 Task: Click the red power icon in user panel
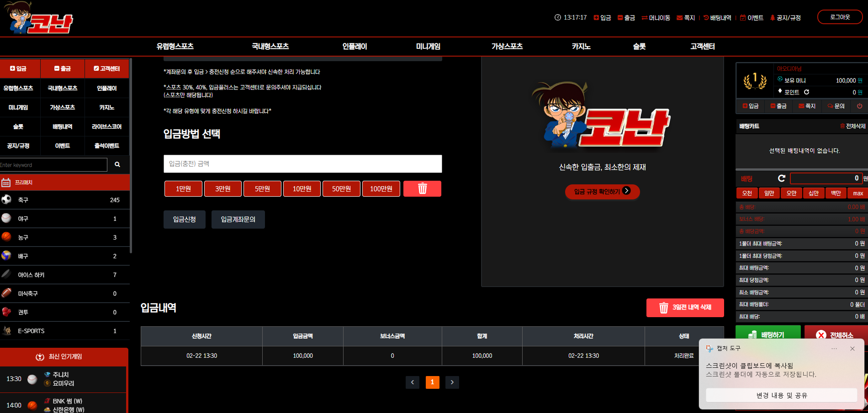(859, 106)
